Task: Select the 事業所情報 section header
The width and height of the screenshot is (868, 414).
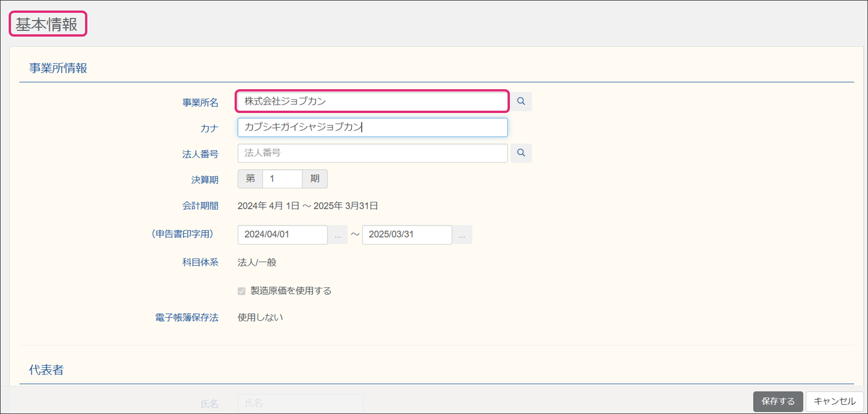Action: [58, 68]
